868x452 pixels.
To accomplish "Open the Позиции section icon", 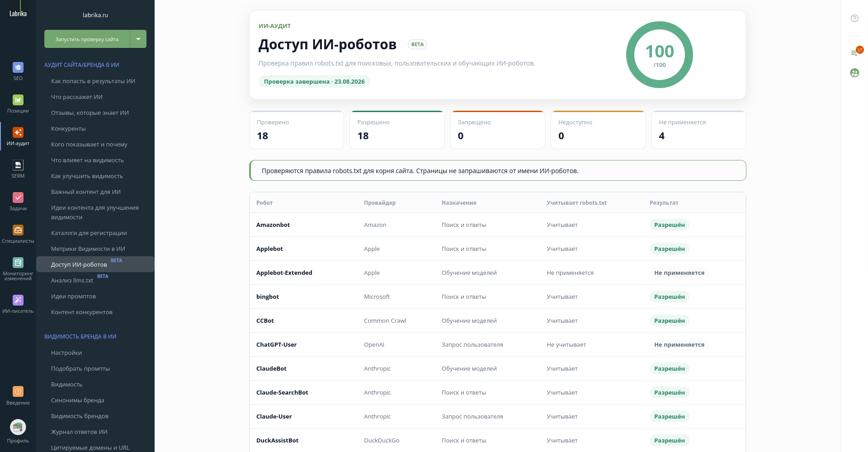I will click(x=18, y=100).
